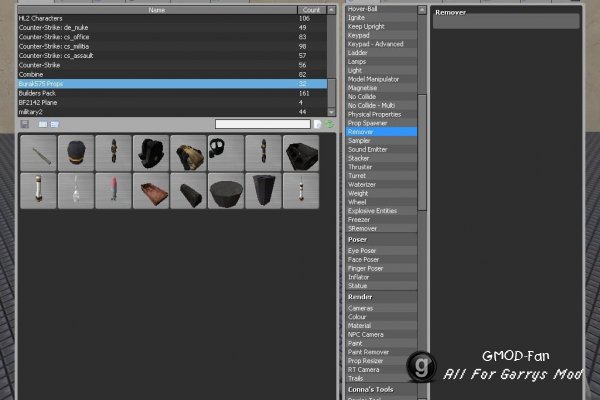Select the Physical Properties tool
Screen dimensions: 600x400
[381, 114]
